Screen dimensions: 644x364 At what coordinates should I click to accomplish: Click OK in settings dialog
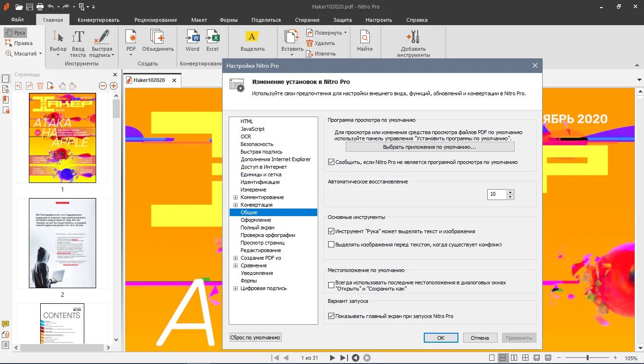point(441,338)
